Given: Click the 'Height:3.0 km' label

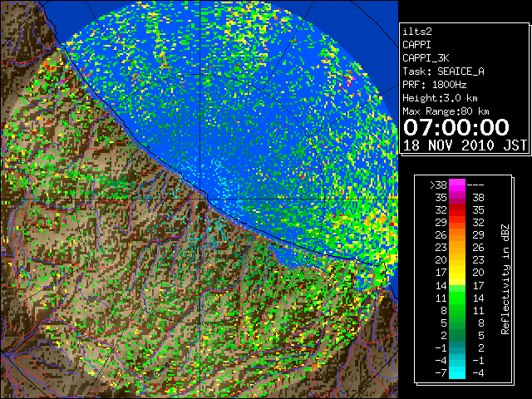Looking at the screenshot, I should 440,98.
